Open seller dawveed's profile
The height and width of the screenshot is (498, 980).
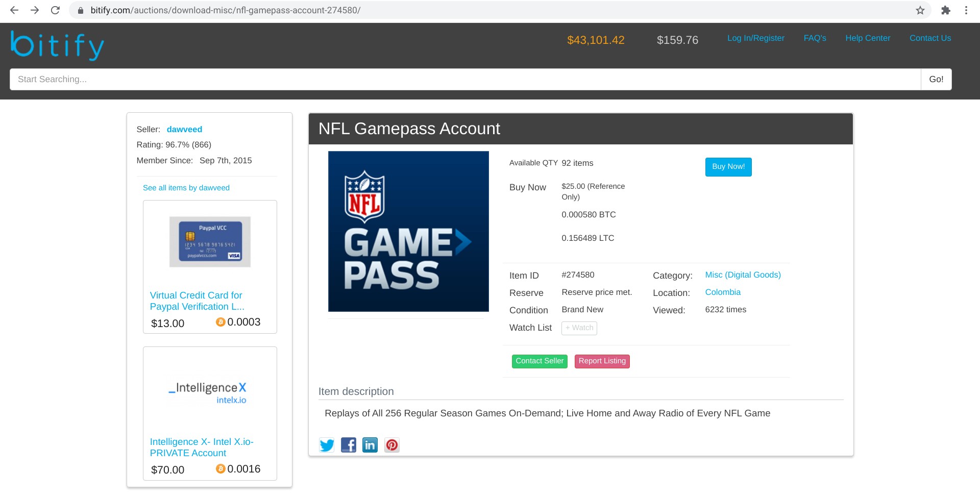[x=184, y=130]
